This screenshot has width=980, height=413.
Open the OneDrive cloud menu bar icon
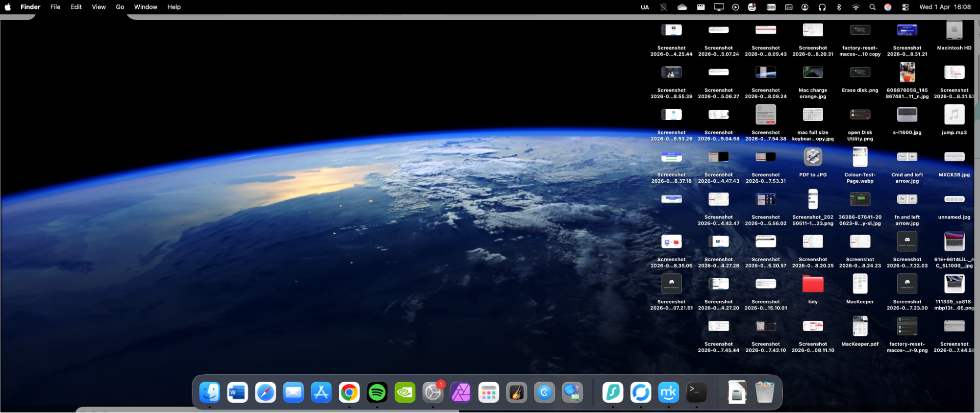682,7
